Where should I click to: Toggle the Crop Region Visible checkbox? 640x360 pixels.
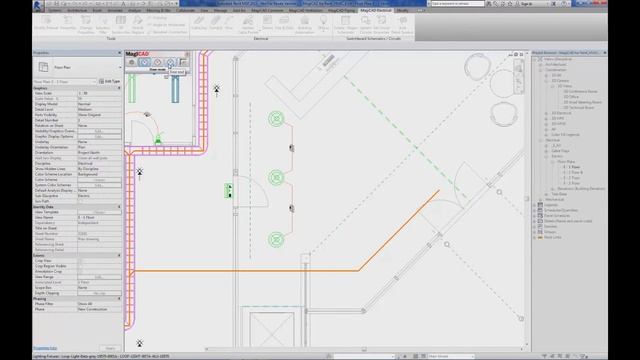tap(80, 266)
